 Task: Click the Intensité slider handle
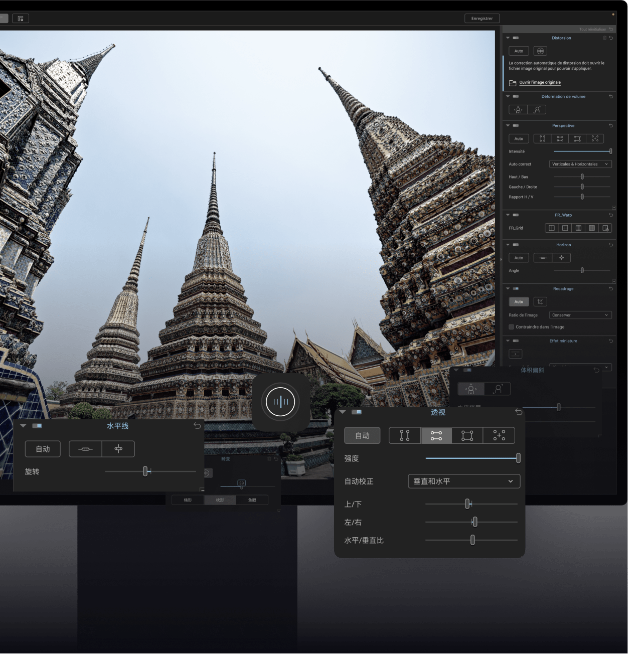click(x=610, y=151)
